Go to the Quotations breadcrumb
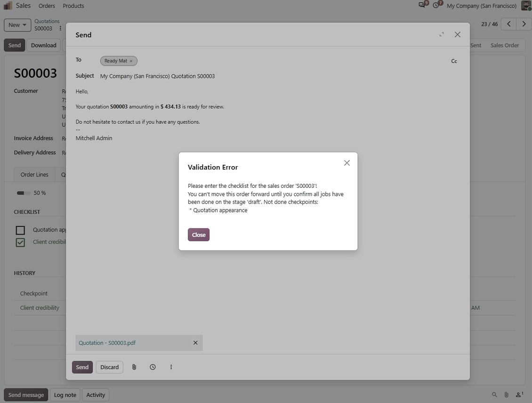 [47, 21]
